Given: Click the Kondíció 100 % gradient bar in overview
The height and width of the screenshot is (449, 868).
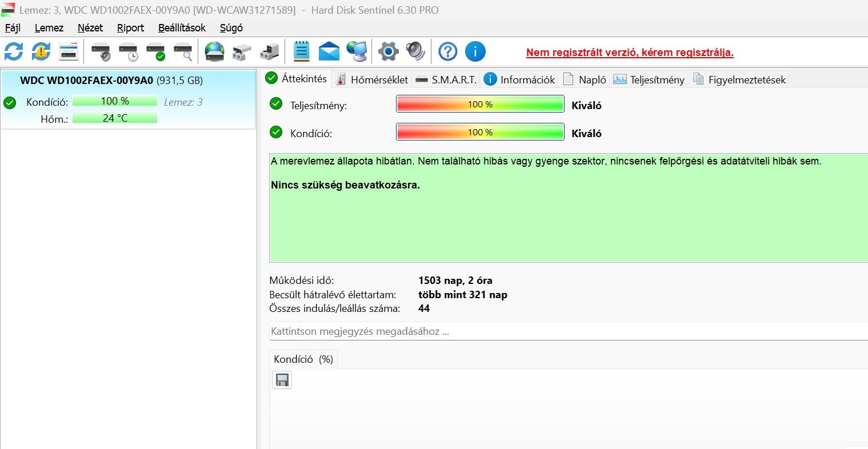Looking at the screenshot, I should (x=480, y=132).
